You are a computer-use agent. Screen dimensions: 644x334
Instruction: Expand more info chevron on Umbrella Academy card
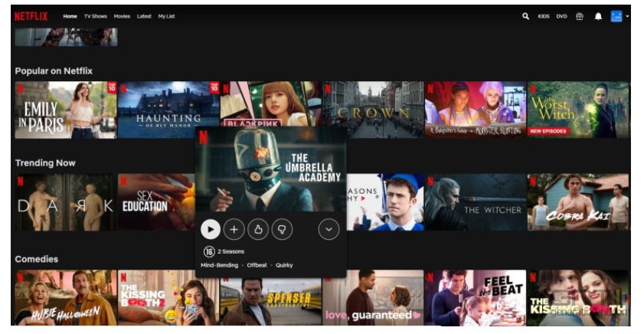click(329, 229)
